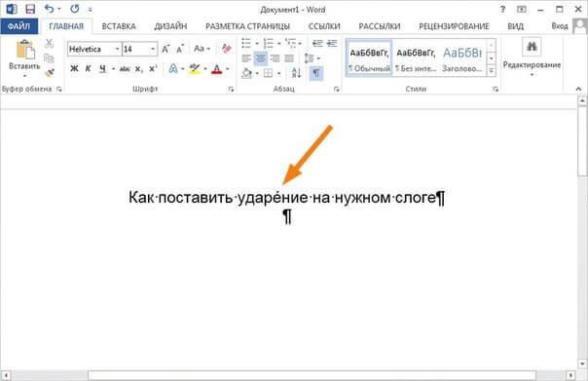Open Change Case Aa dropdown
This screenshot has width=588, height=381.
coord(202,49)
